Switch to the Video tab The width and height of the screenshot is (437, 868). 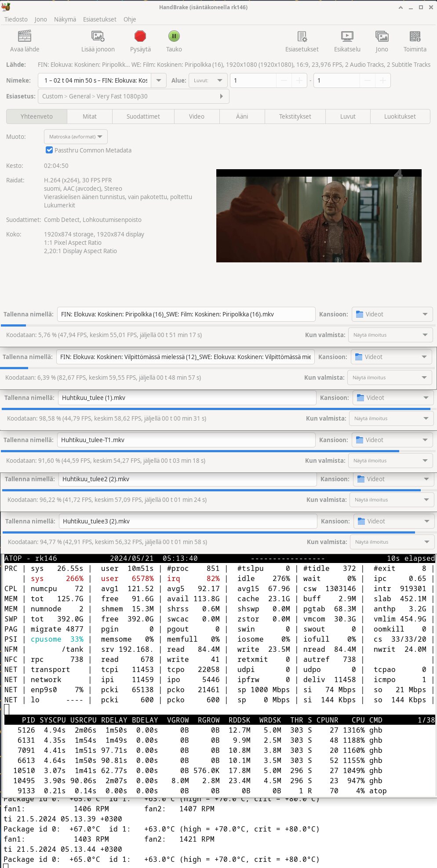pyautogui.click(x=197, y=116)
